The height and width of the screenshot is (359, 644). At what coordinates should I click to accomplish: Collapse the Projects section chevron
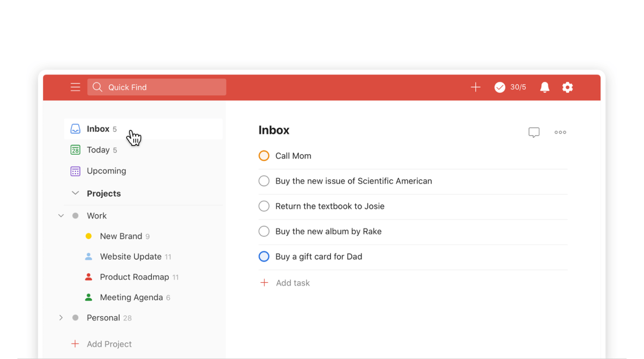pos(75,193)
